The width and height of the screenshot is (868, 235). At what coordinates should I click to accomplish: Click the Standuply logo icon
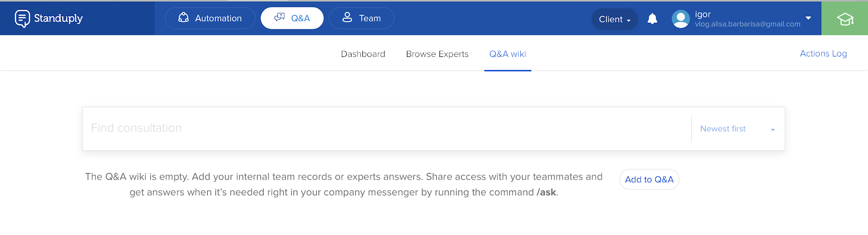[x=22, y=18]
